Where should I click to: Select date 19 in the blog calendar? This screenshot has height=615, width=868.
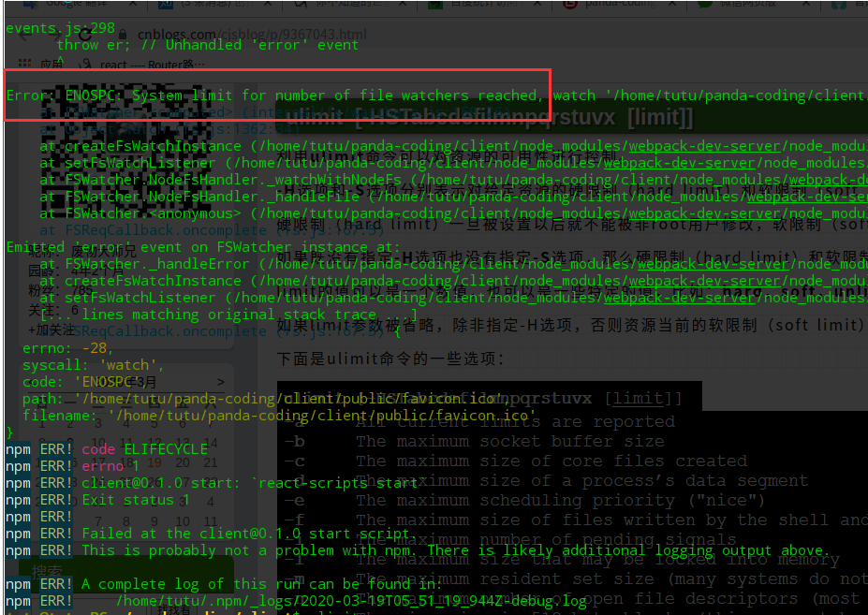[x=154, y=461]
